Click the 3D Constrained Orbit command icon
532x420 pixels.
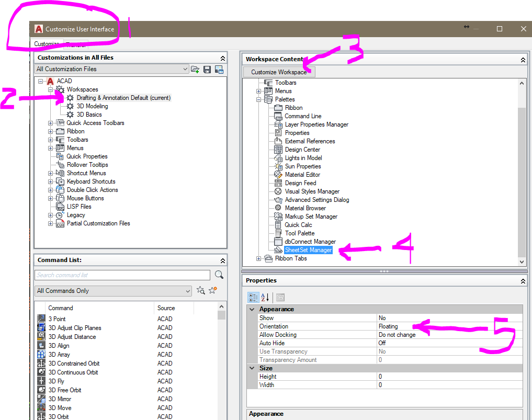point(41,363)
